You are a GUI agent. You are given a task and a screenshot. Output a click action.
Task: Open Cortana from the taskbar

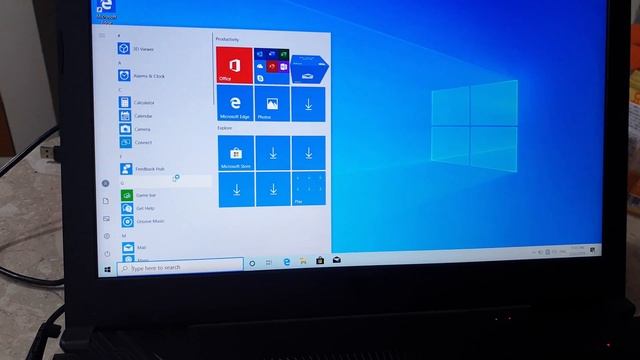pyautogui.click(x=252, y=264)
